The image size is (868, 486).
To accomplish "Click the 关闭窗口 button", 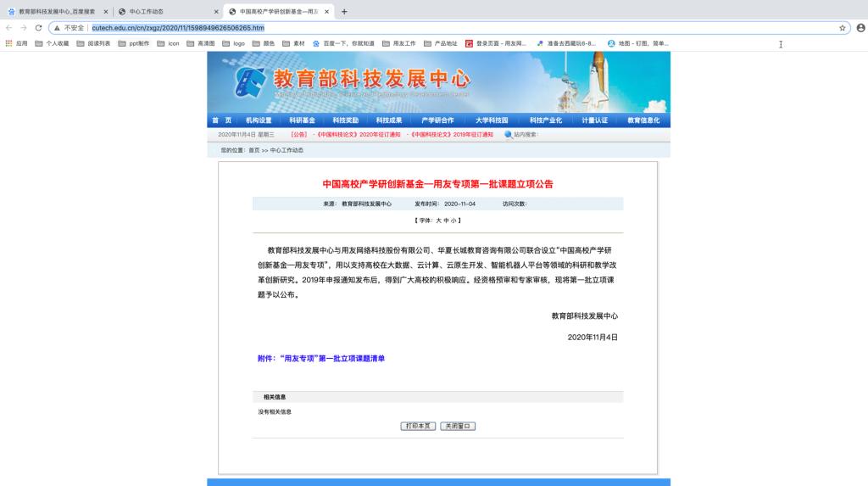I will [x=458, y=426].
